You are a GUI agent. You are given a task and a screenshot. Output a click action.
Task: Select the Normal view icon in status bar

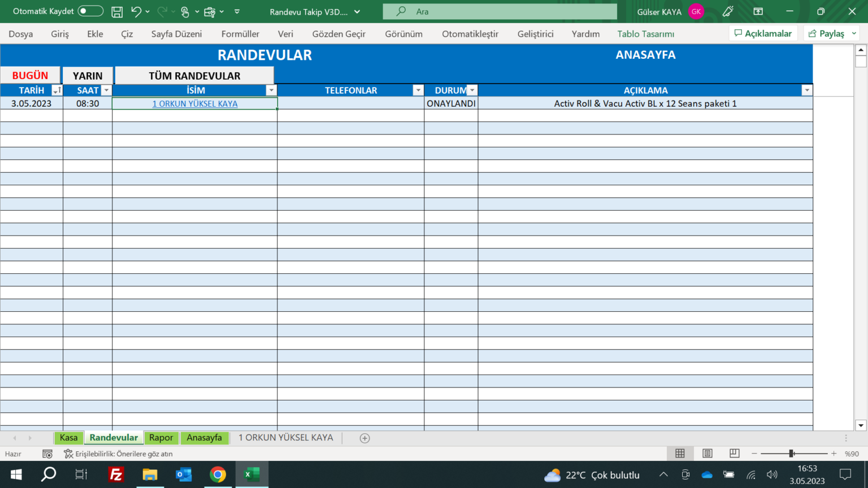(680, 453)
